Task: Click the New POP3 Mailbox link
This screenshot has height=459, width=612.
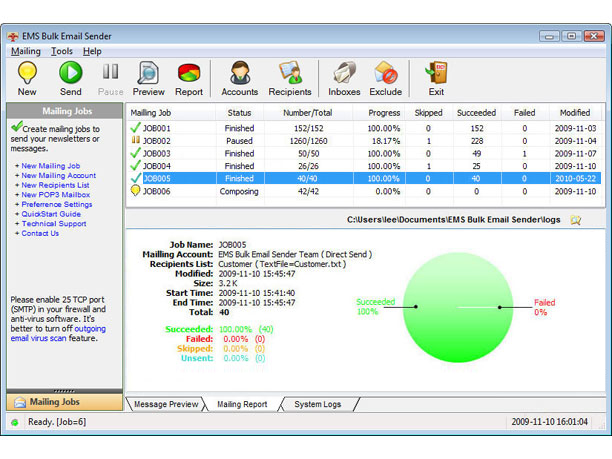Action: coord(56,195)
